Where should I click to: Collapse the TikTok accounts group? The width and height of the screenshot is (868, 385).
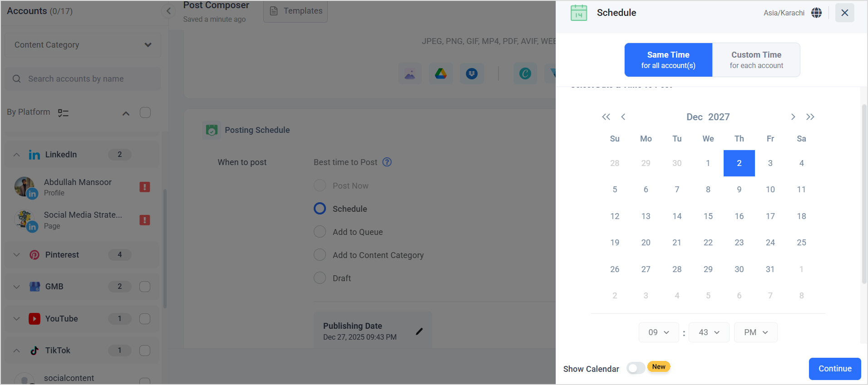(x=17, y=351)
